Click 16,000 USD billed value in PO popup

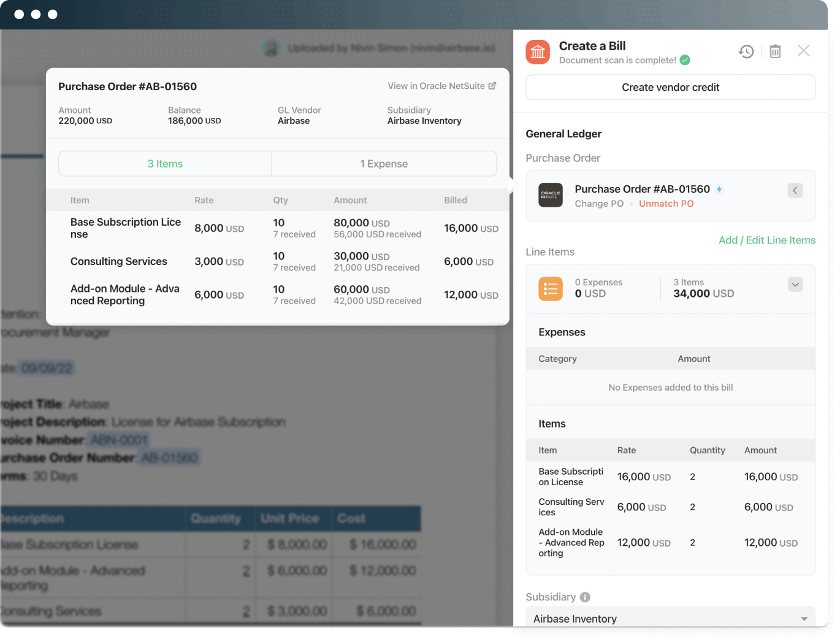tap(471, 228)
